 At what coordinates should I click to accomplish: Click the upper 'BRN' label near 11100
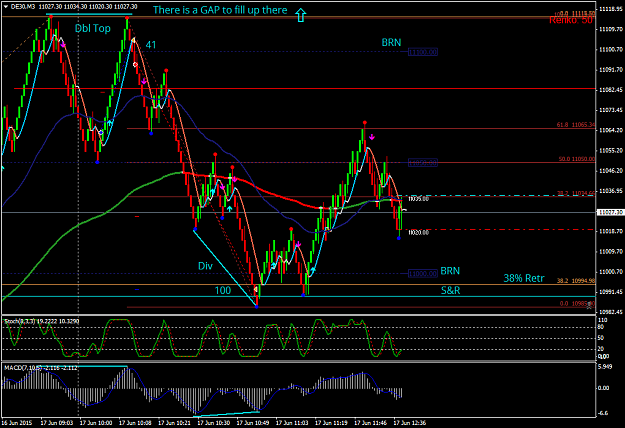[391, 43]
